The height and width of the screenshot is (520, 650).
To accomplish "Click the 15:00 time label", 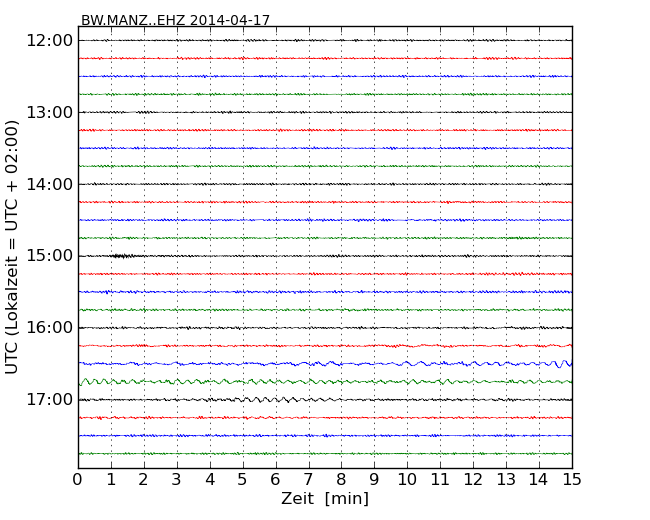I will pos(49,256).
